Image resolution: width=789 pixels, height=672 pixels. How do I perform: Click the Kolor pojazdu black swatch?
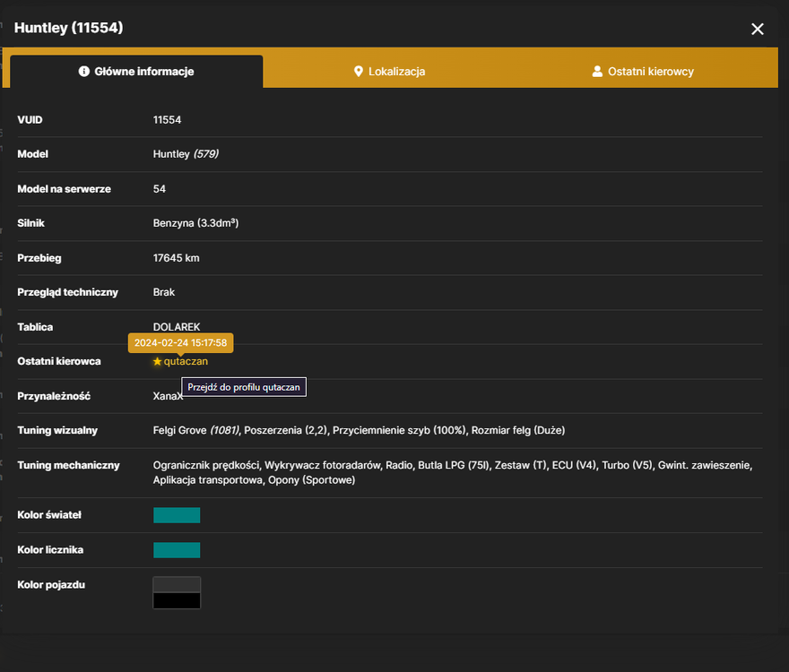click(x=177, y=600)
